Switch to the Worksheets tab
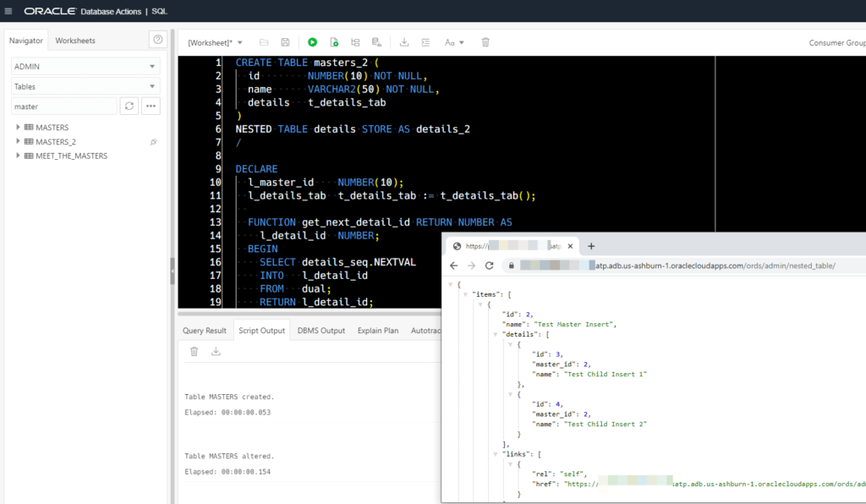866x504 pixels. tap(75, 39)
